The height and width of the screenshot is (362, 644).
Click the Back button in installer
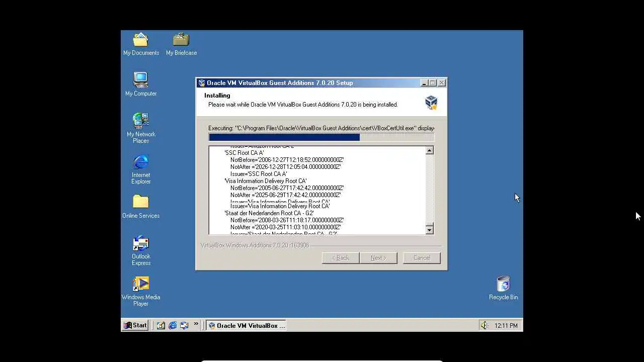coord(341,258)
